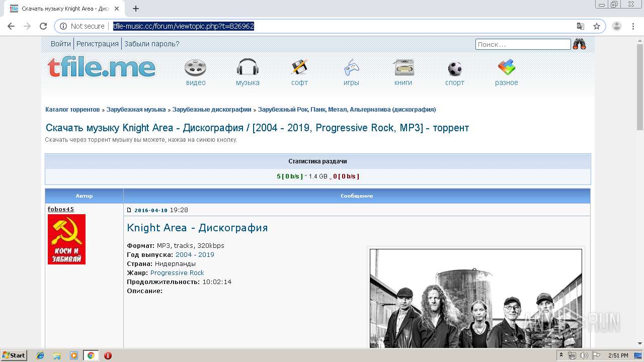Click the Регистрация link
The width and height of the screenshot is (644, 362).
(x=98, y=44)
